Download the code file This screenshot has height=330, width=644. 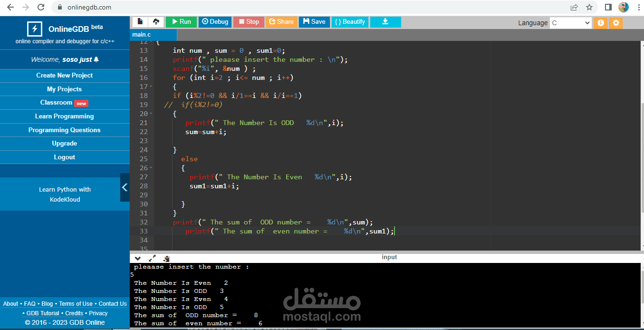click(385, 22)
